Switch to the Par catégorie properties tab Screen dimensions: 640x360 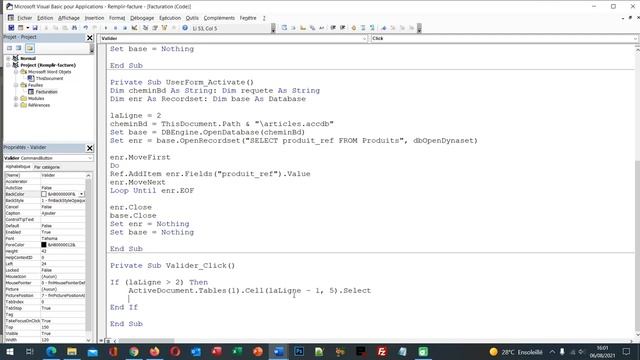(47, 167)
